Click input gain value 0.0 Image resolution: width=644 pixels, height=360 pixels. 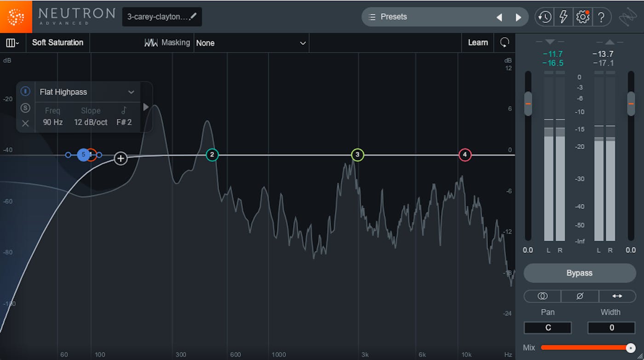tap(528, 250)
